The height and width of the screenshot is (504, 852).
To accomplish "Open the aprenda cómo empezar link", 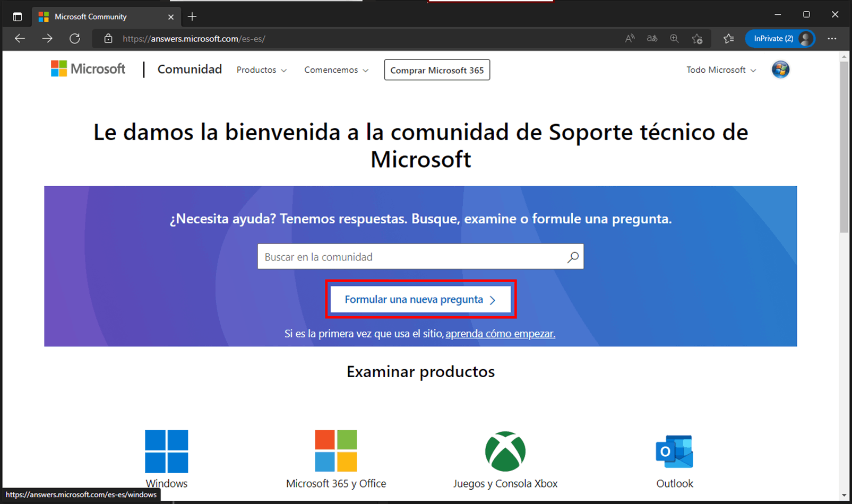I will point(500,334).
